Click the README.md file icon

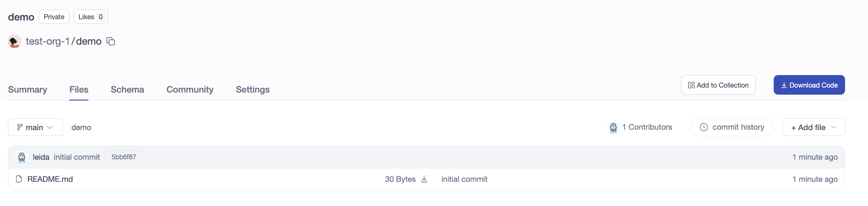(19, 179)
